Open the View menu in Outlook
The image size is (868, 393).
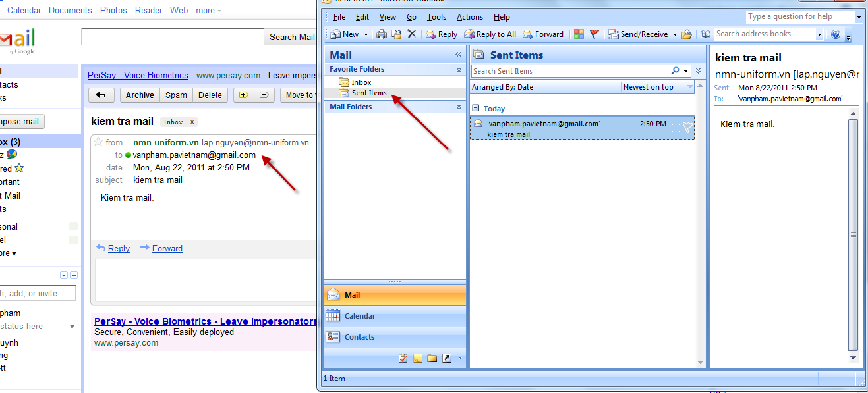pos(388,17)
